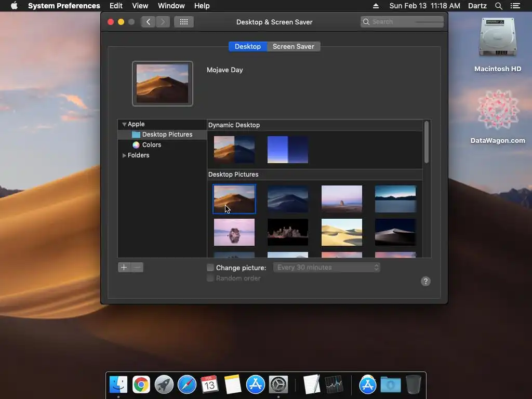Choose the pink lake rock reflection thumbnail
This screenshot has width=532, height=399.
click(x=234, y=232)
